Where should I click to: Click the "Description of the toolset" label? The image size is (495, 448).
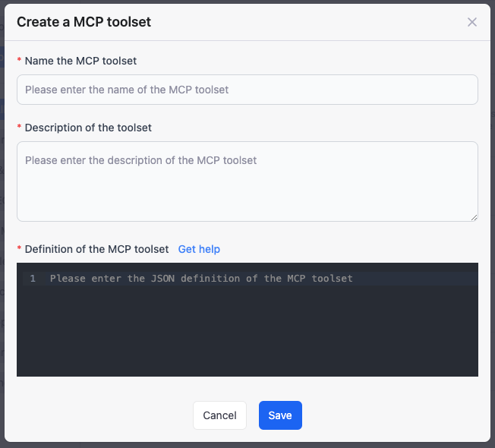88,128
